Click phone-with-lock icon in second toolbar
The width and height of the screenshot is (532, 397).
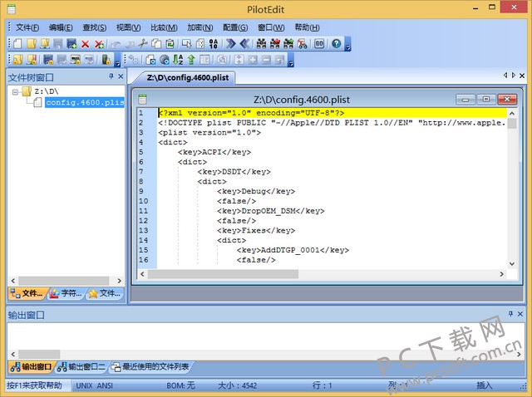(106, 60)
